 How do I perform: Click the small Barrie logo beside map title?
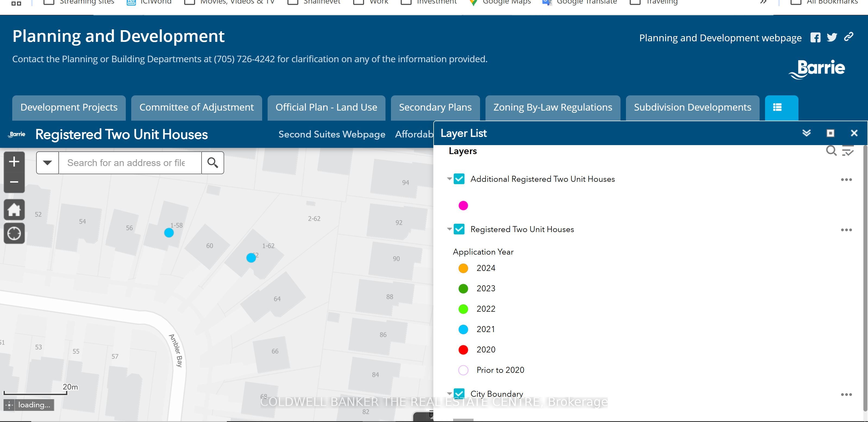(17, 134)
